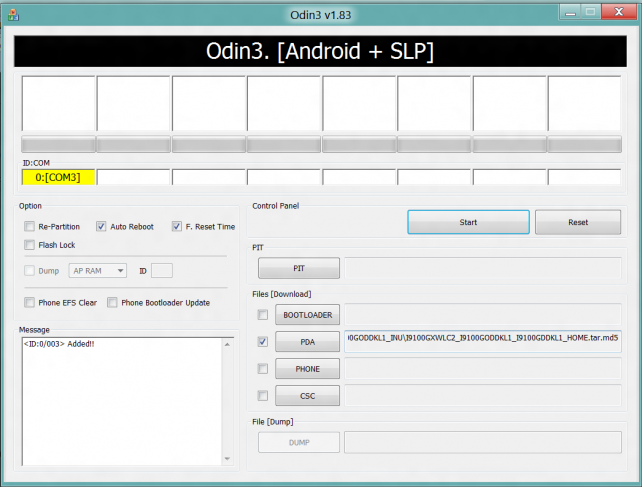Click the CSC browse button

pos(307,396)
